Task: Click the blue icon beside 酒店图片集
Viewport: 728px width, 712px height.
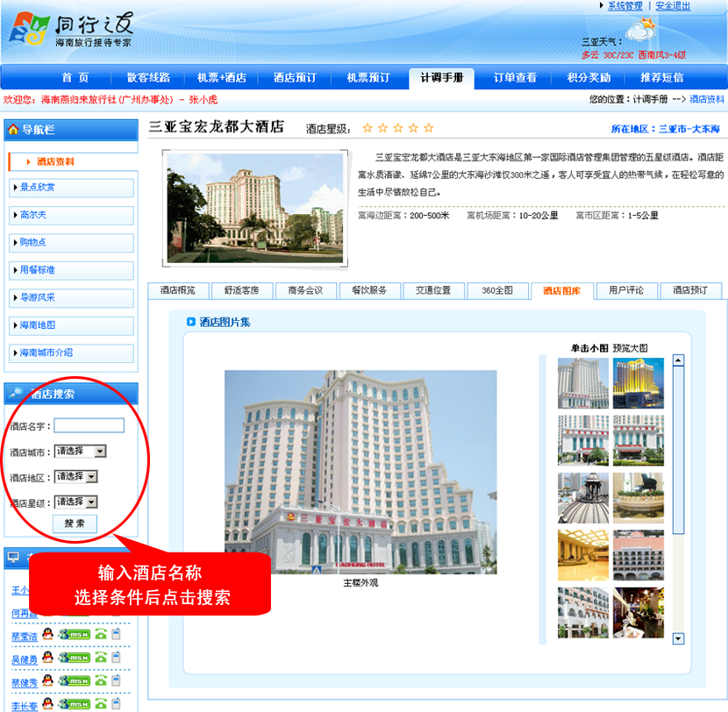Action: click(191, 322)
